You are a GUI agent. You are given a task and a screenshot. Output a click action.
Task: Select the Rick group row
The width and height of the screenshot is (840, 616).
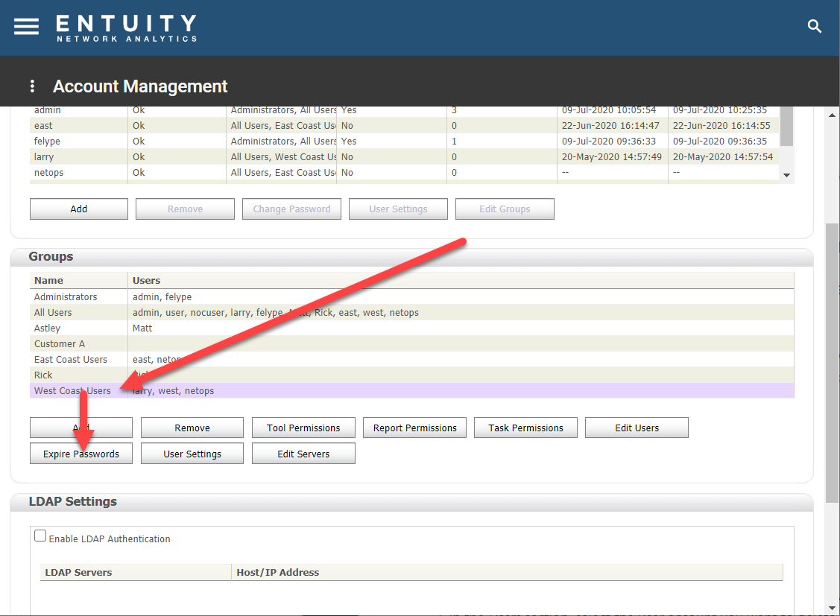click(411, 375)
